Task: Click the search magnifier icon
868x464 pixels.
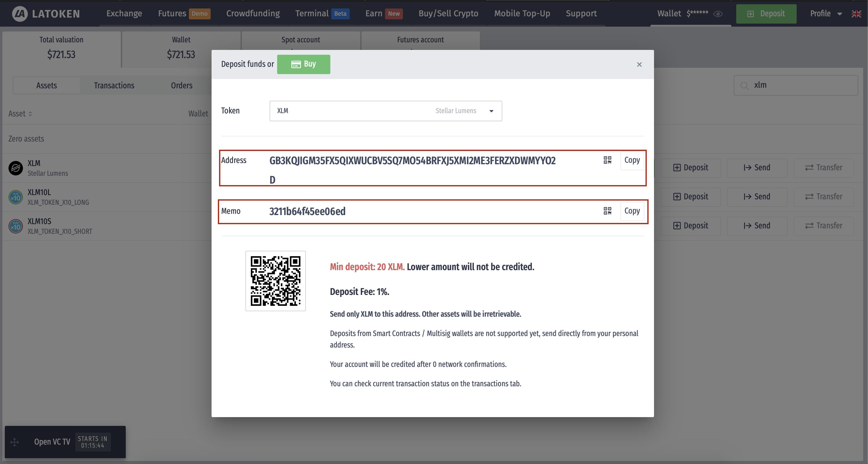Action: tap(744, 85)
